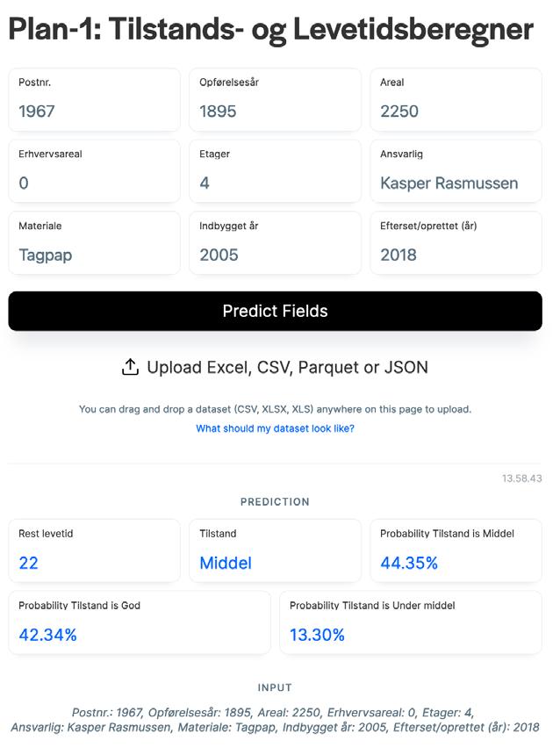The width and height of the screenshot is (560, 755).
Task: Click the Tilstand Middel result card
Action: 275,550
